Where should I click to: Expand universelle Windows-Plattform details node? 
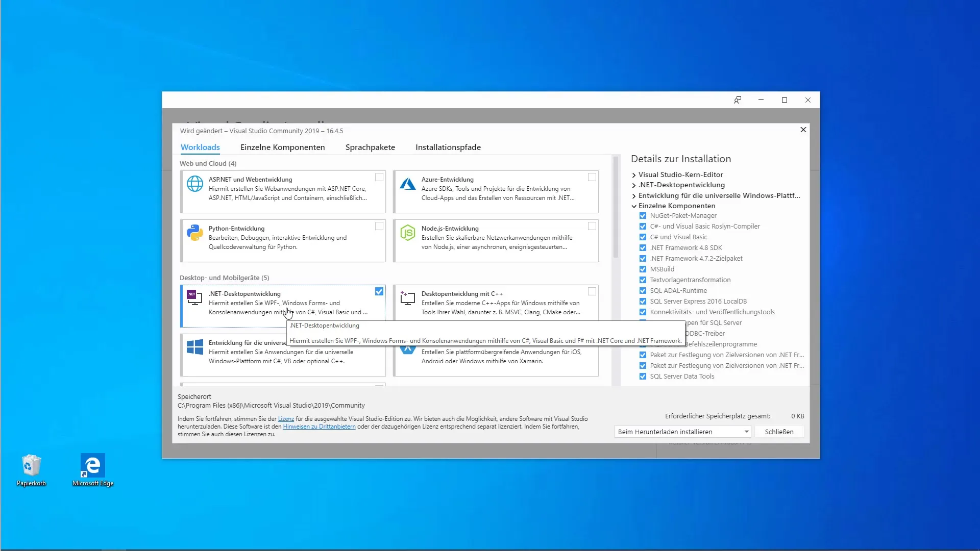pos(634,196)
